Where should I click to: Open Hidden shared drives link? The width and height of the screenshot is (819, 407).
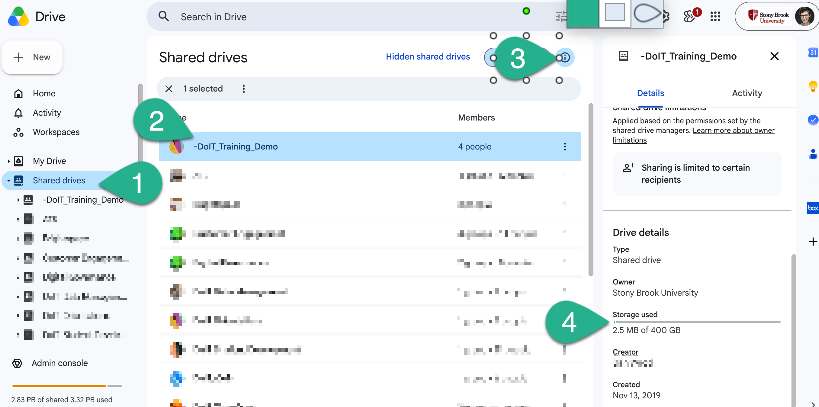pyautogui.click(x=428, y=57)
